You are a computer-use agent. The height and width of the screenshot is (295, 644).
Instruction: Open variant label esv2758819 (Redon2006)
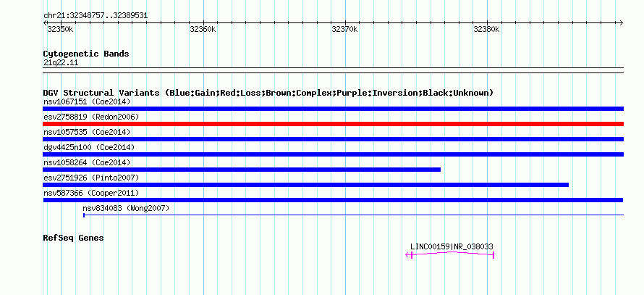point(91,117)
